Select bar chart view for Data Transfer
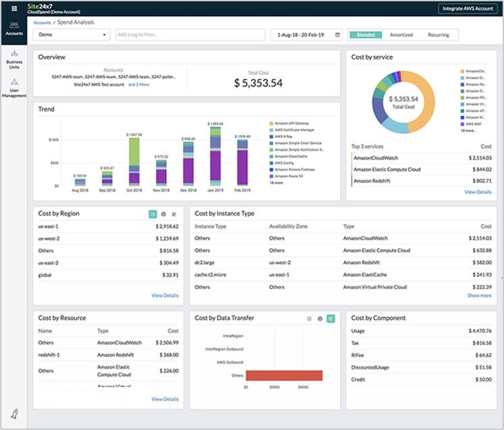The image size is (504, 430). click(331, 319)
